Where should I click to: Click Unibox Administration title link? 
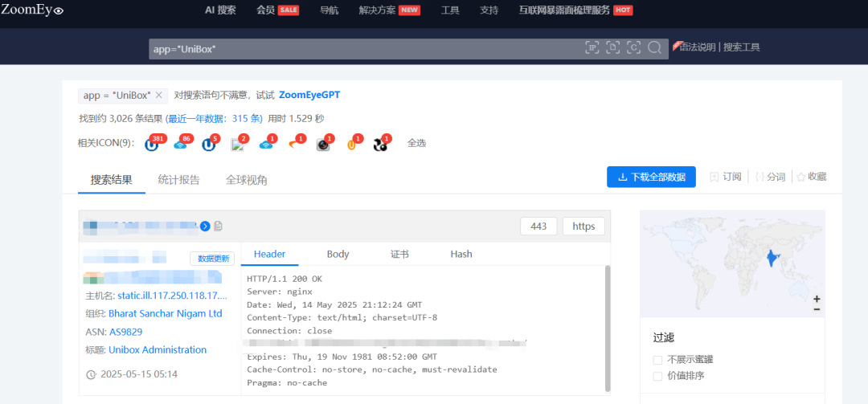pyautogui.click(x=158, y=349)
